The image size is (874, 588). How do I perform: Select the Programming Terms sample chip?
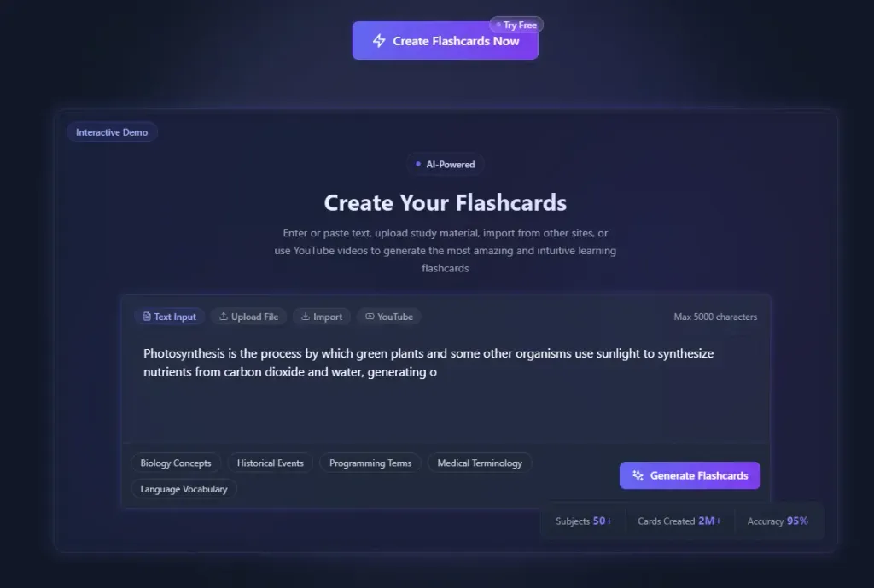coord(370,463)
